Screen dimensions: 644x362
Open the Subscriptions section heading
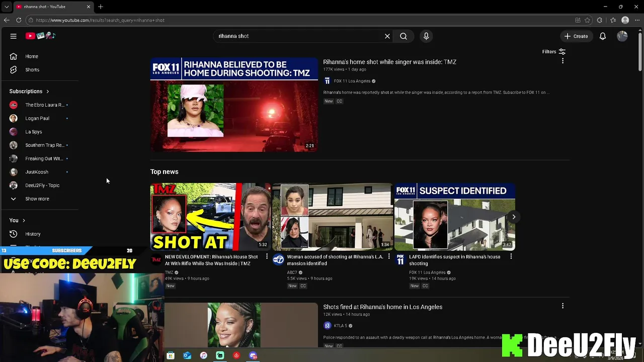29,92
